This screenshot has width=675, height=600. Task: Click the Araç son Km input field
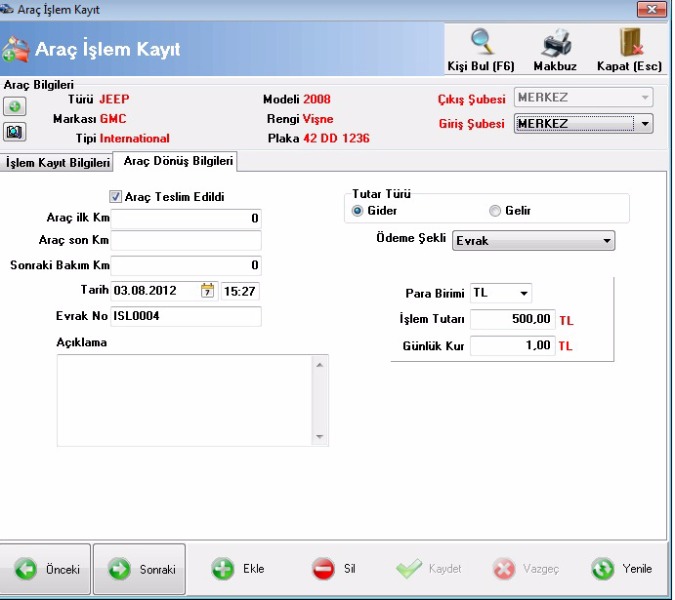click(186, 240)
